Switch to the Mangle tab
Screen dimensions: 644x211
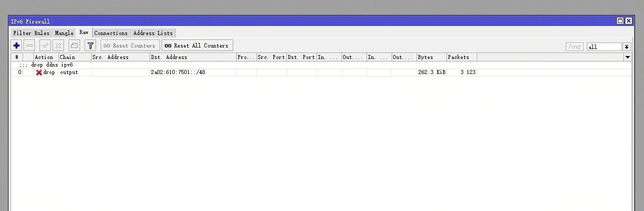[x=64, y=33]
